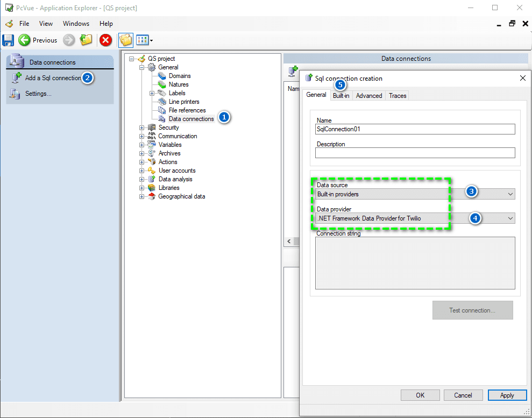The width and height of the screenshot is (532, 418).
Task: Open the Windows menu
Action: [76, 24]
